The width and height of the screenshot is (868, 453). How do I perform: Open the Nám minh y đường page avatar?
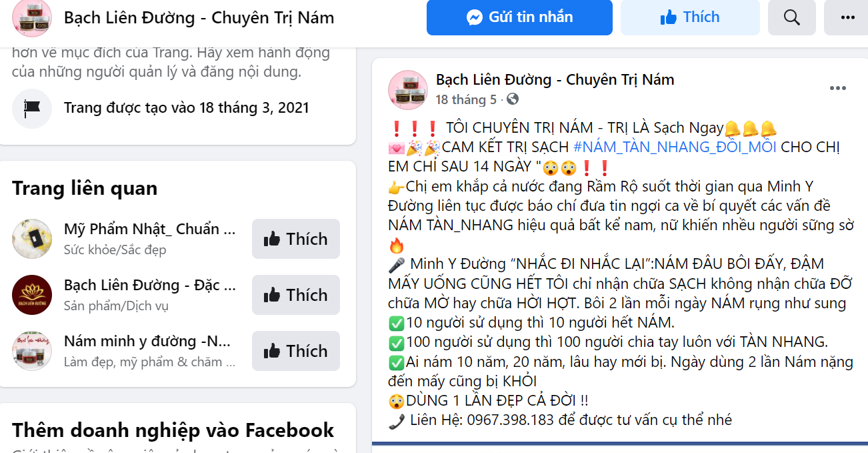[32, 351]
